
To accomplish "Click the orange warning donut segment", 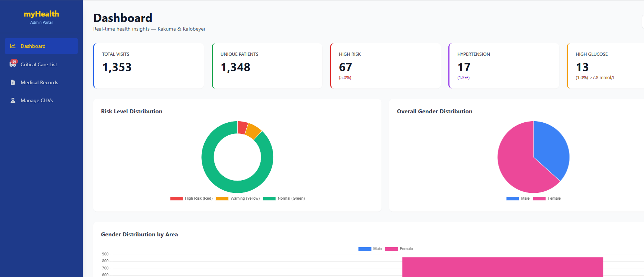I will coord(253,131).
